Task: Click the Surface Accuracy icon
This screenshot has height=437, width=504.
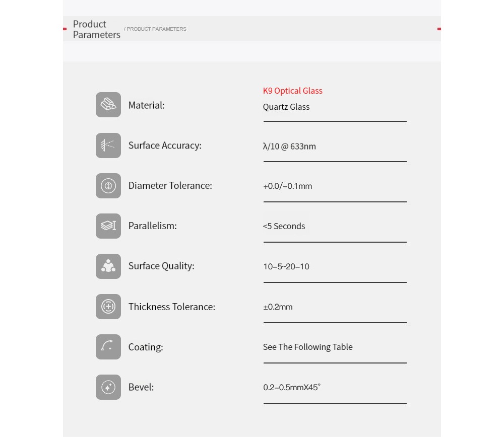Action: click(108, 145)
